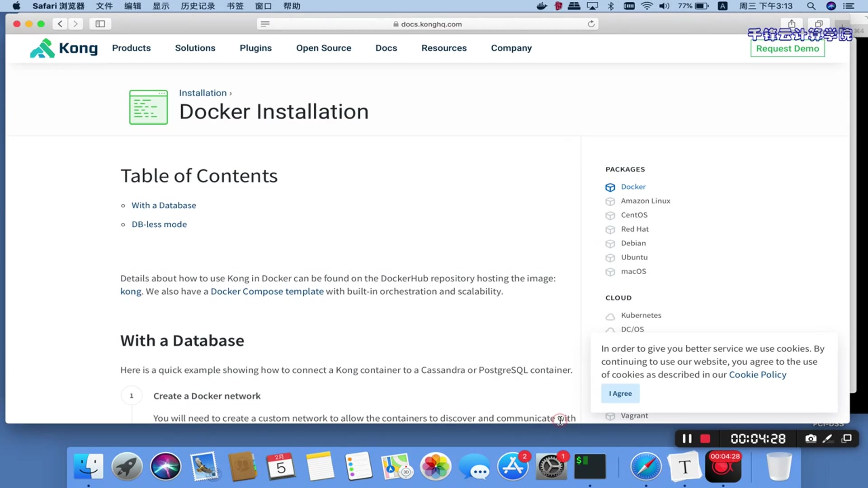Go back with the Safari back arrow
The height and width of the screenshot is (488, 868).
coord(60,24)
